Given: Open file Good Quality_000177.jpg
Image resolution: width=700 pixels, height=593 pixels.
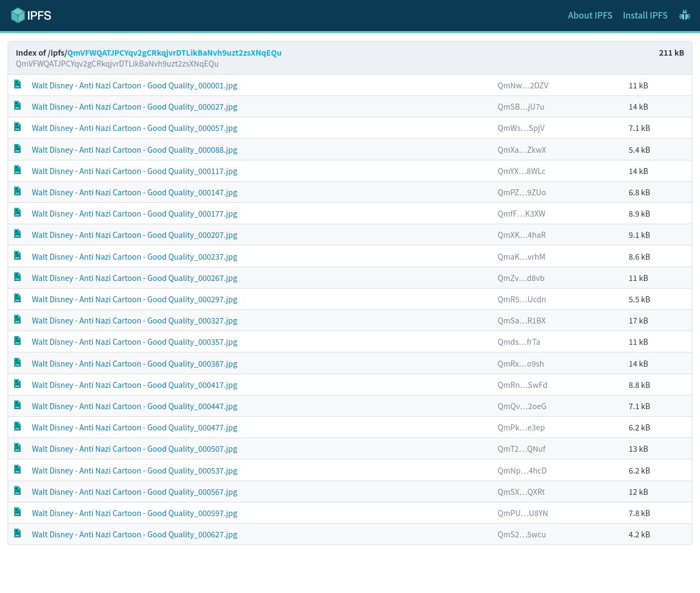Looking at the screenshot, I should pyautogui.click(x=135, y=214).
